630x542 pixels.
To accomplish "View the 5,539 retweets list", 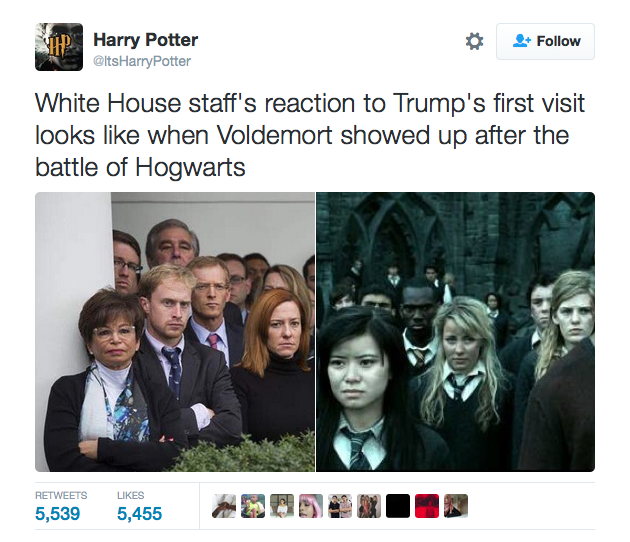I will point(57,513).
